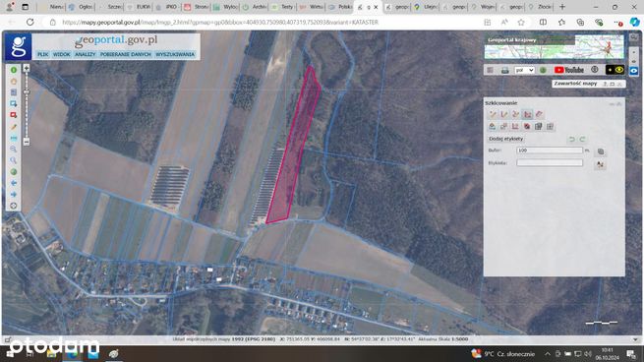Open the WYSZUKIWANIA menu
644x362 pixels.
click(175, 54)
